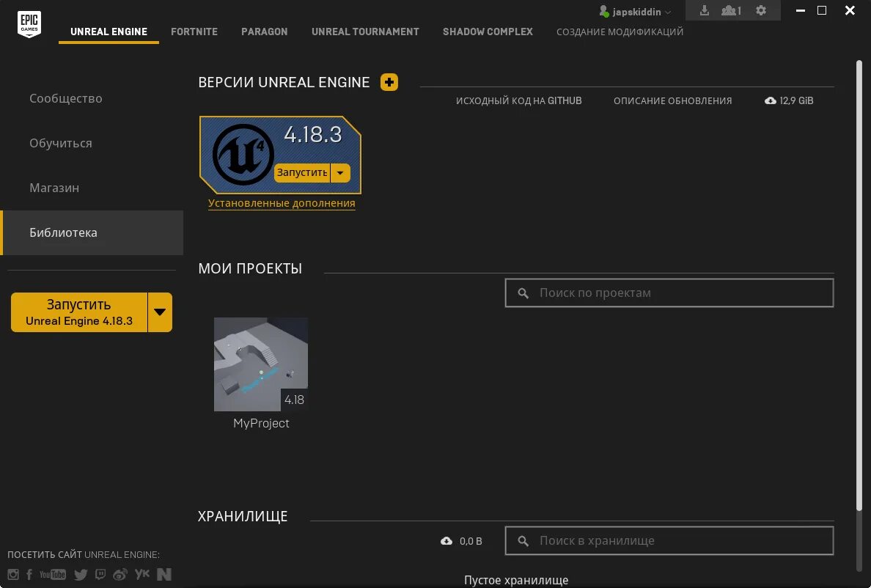The image size is (871, 588).
Task: Click the vertical scrollbar of the library
Action: click(859, 287)
